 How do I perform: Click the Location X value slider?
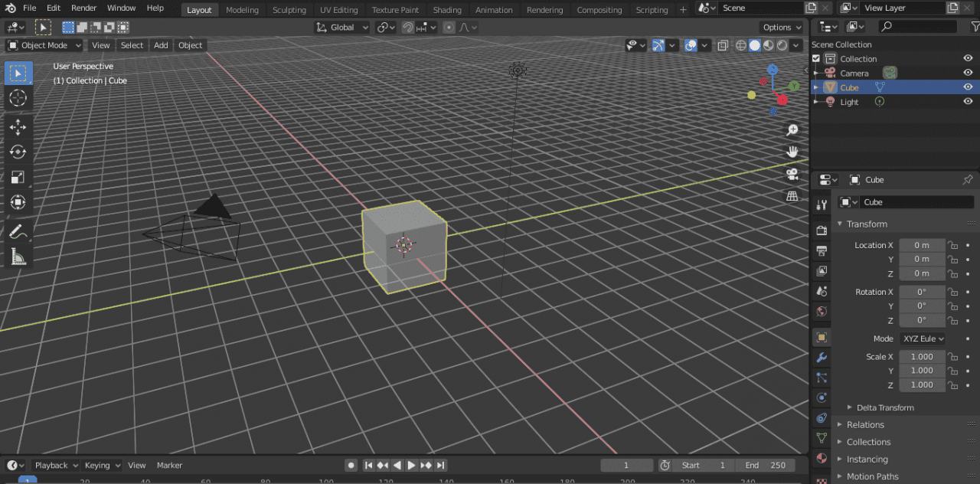coord(922,244)
